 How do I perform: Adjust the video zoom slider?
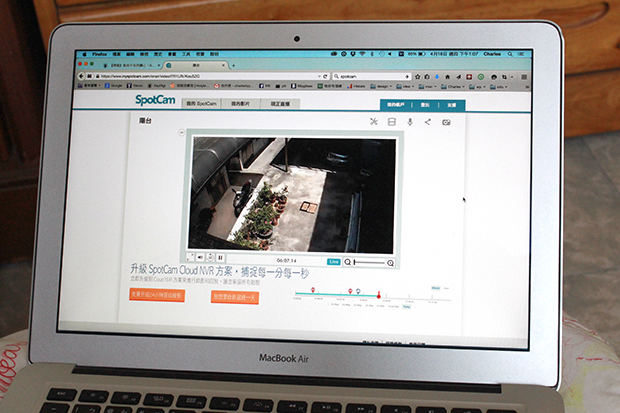coord(369,262)
